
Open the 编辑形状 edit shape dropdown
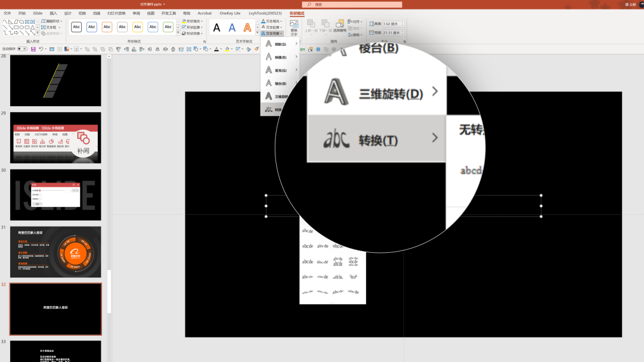(52, 21)
